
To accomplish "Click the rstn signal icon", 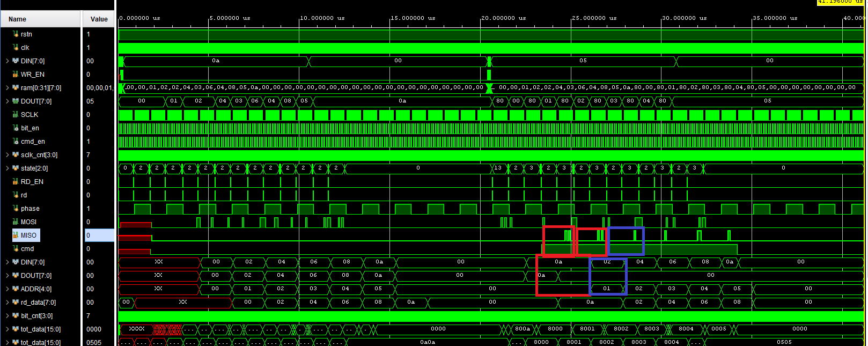I will (16, 34).
